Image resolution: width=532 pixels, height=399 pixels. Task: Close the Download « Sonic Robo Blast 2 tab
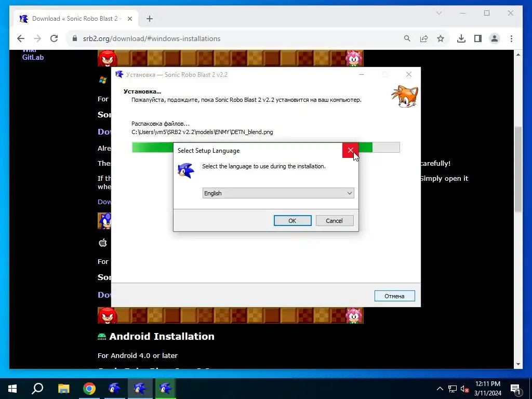point(129,19)
